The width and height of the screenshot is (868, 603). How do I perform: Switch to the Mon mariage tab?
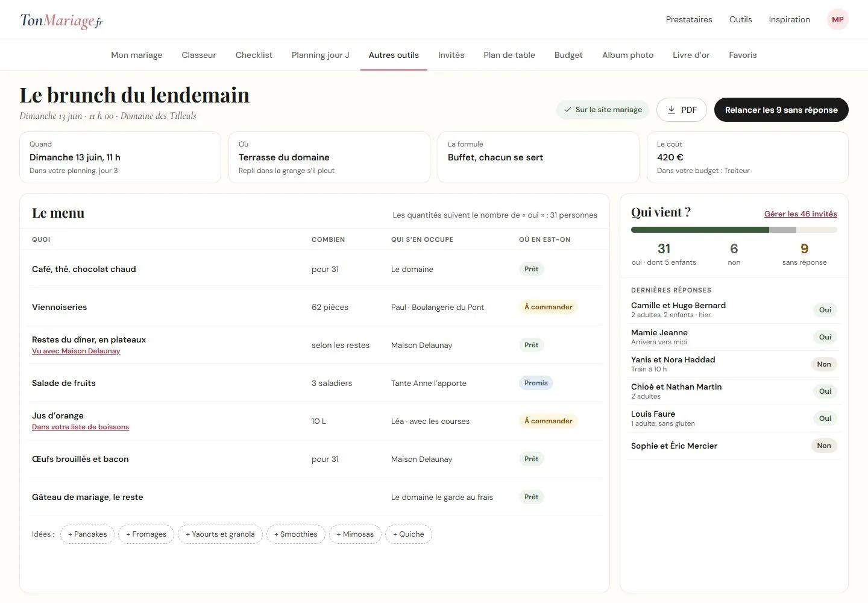click(137, 55)
